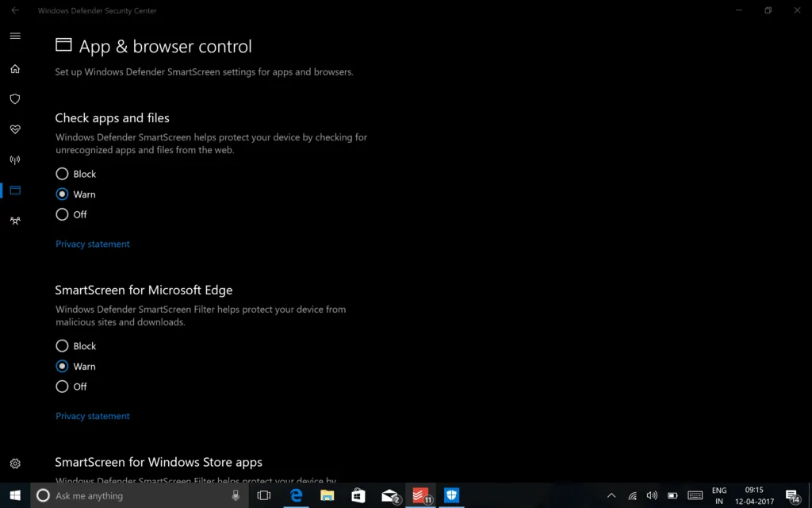Select Warn for SmartScreen for Microsoft Edge
The width and height of the screenshot is (812, 508).
[75, 366]
